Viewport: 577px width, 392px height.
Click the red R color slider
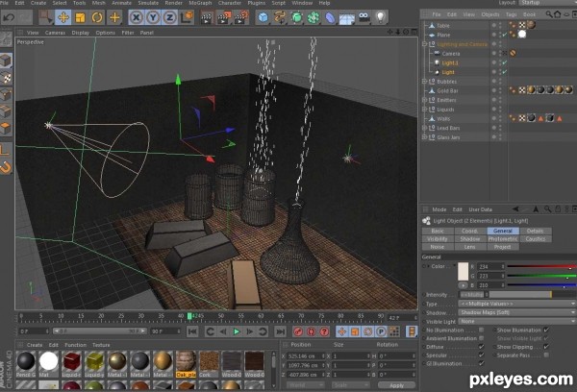coord(540,266)
